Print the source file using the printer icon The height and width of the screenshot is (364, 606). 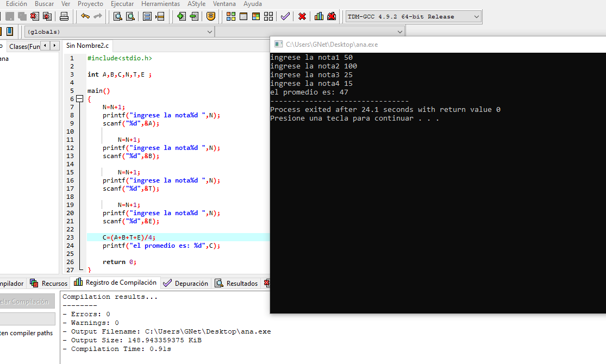(64, 16)
